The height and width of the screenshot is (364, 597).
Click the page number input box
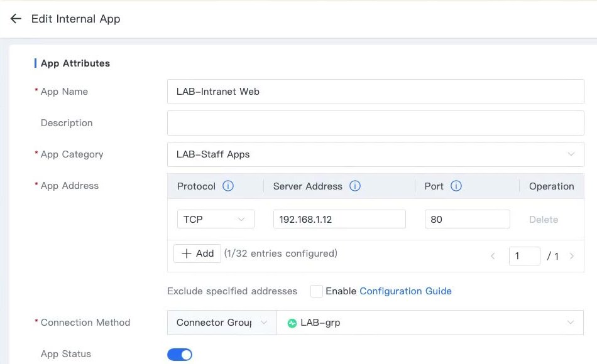coord(524,256)
